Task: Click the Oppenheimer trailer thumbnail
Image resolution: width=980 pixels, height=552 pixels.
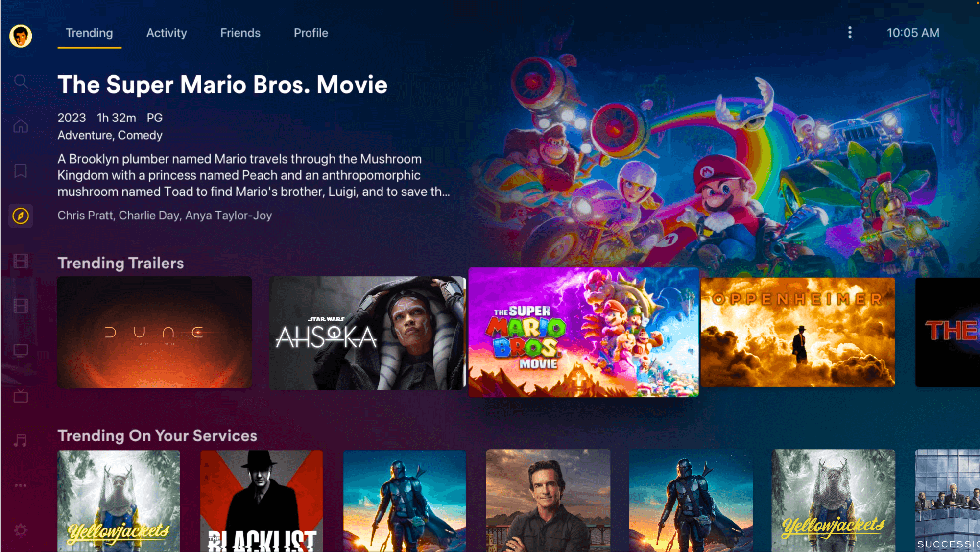Action: pyautogui.click(x=798, y=333)
